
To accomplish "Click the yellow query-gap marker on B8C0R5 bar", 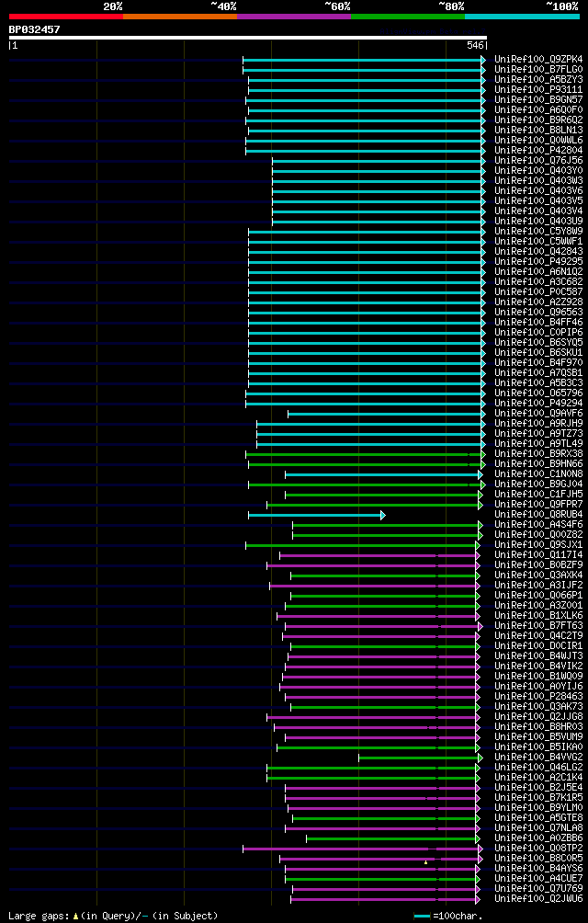I will (x=425, y=861).
